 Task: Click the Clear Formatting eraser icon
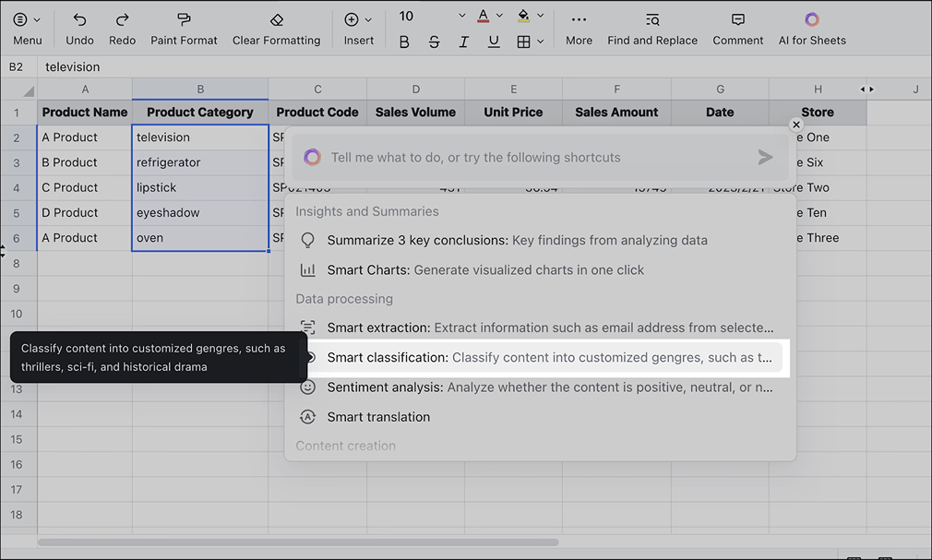pyautogui.click(x=276, y=19)
